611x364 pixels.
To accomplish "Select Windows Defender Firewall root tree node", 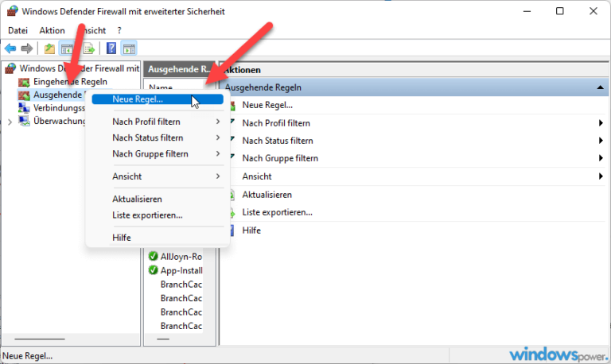I will [80, 68].
